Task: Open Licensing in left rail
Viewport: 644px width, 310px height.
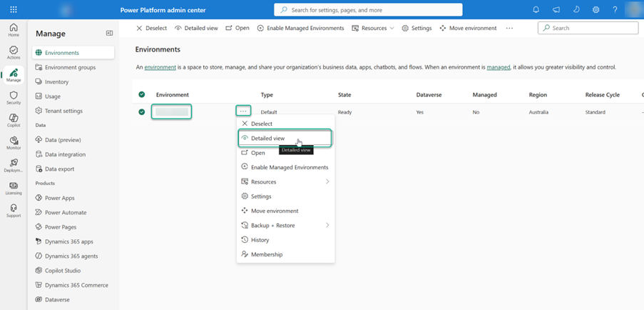Action: pos(14,189)
